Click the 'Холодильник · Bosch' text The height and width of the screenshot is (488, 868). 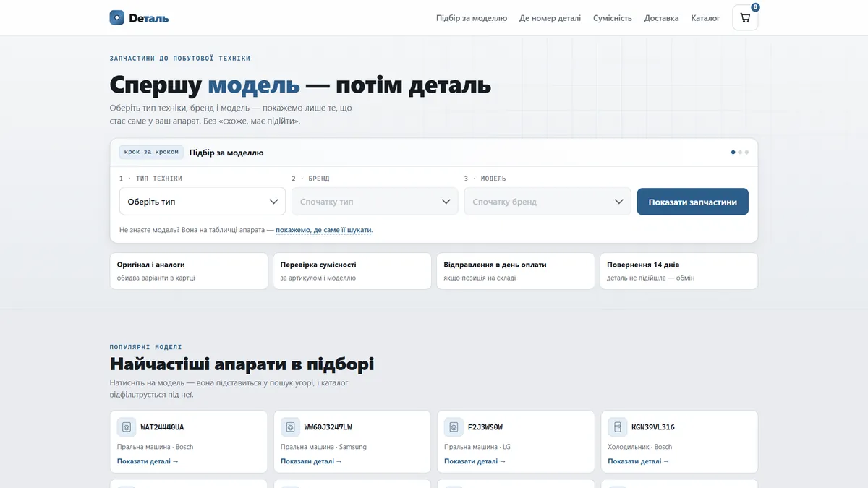click(640, 447)
